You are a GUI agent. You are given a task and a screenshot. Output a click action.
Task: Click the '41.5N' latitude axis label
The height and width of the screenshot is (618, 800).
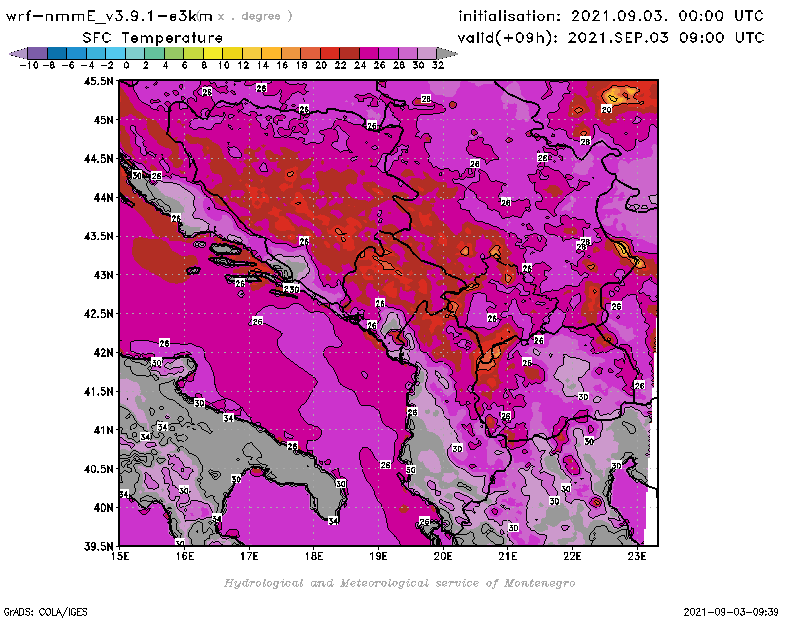(x=98, y=391)
